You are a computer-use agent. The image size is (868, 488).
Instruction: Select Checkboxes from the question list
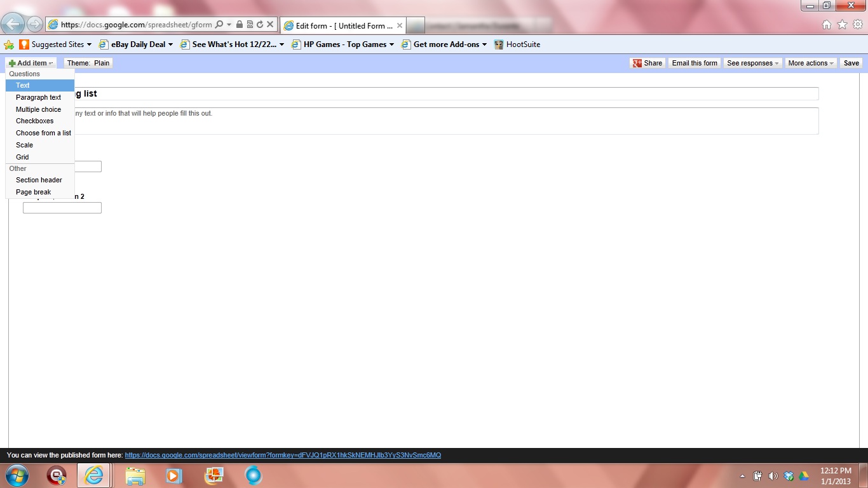point(34,121)
